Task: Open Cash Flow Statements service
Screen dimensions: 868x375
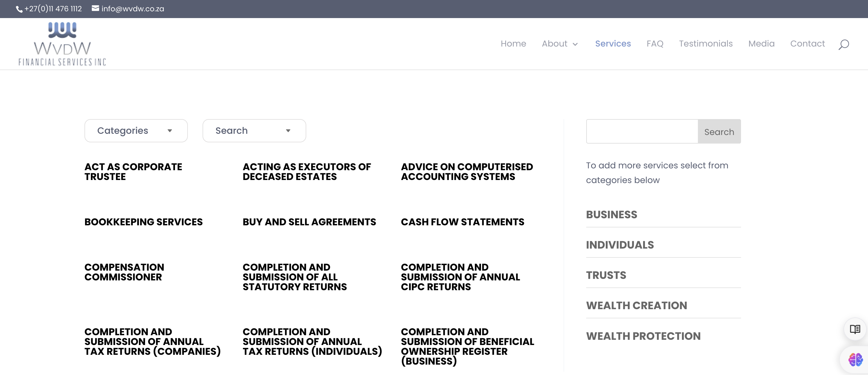Action: tap(462, 222)
